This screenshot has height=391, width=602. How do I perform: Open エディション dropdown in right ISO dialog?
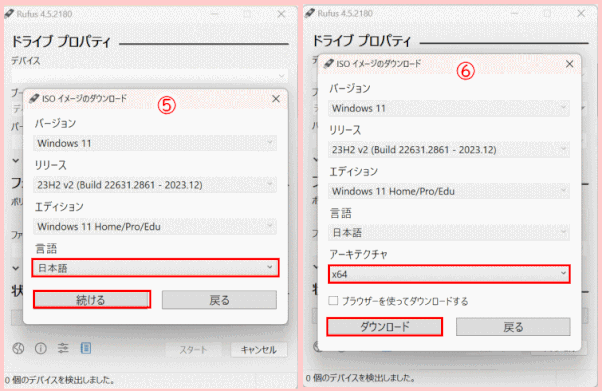[449, 191]
